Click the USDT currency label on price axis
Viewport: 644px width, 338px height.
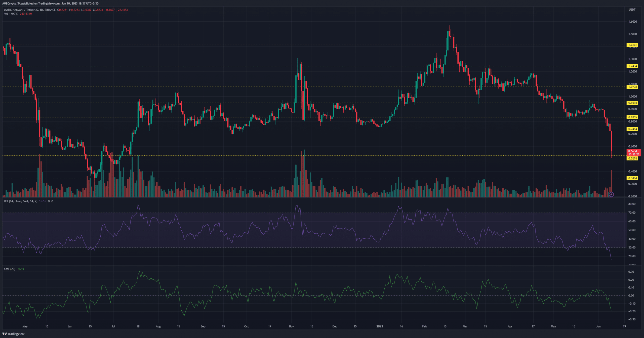632,10
